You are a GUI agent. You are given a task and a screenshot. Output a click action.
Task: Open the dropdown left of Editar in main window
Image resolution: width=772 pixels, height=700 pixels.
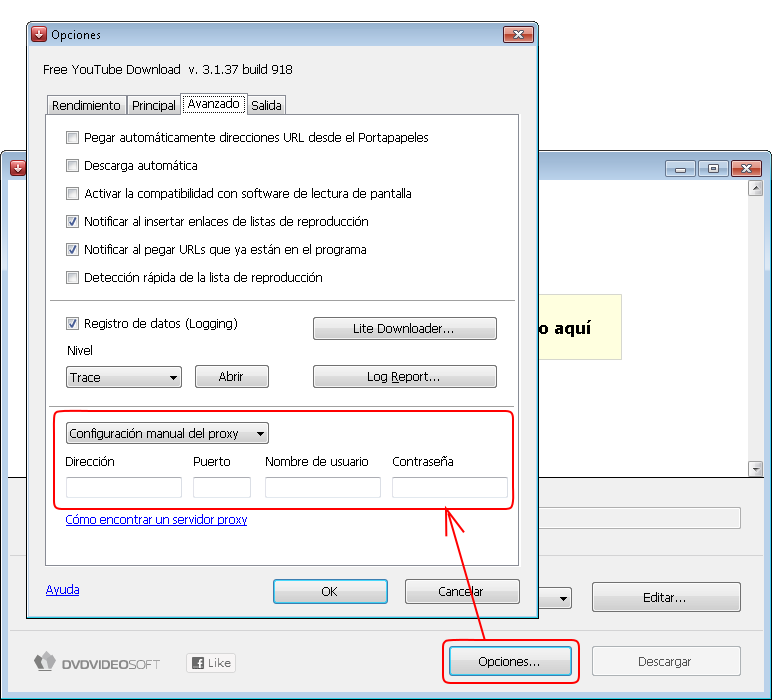click(x=555, y=598)
